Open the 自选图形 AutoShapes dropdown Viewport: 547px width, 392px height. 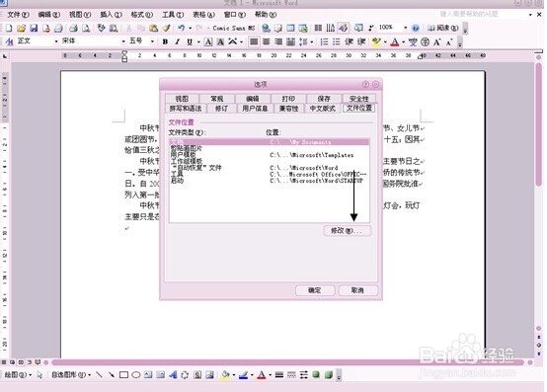pyautogui.click(x=71, y=375)
